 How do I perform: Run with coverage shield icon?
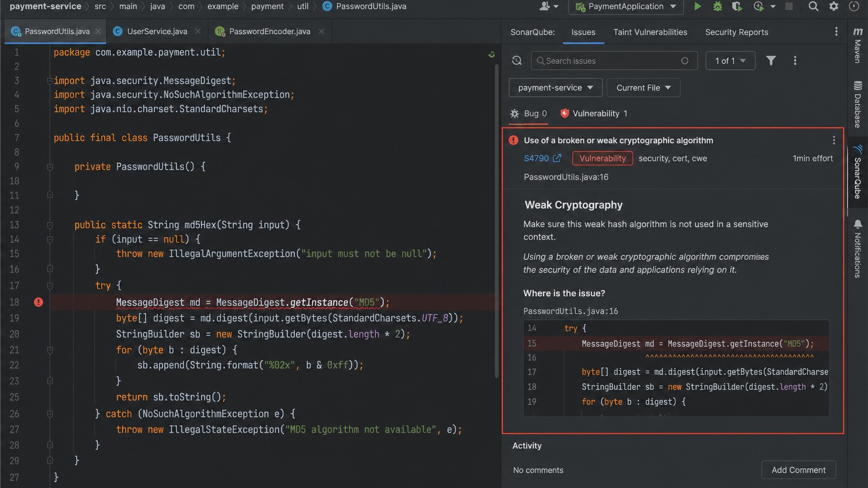[x=737, y=6]
